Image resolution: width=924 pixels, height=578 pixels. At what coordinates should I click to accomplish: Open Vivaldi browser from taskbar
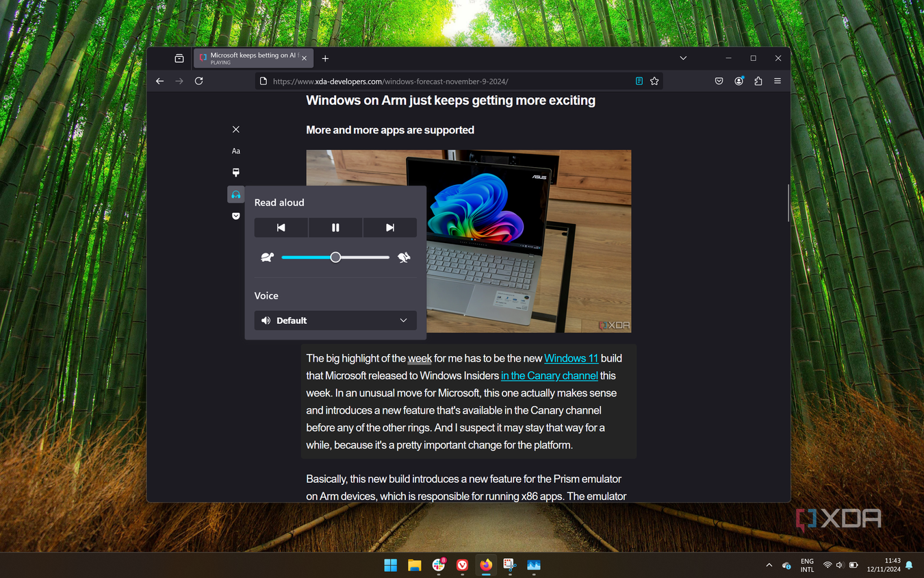click(x=462, y=565)
